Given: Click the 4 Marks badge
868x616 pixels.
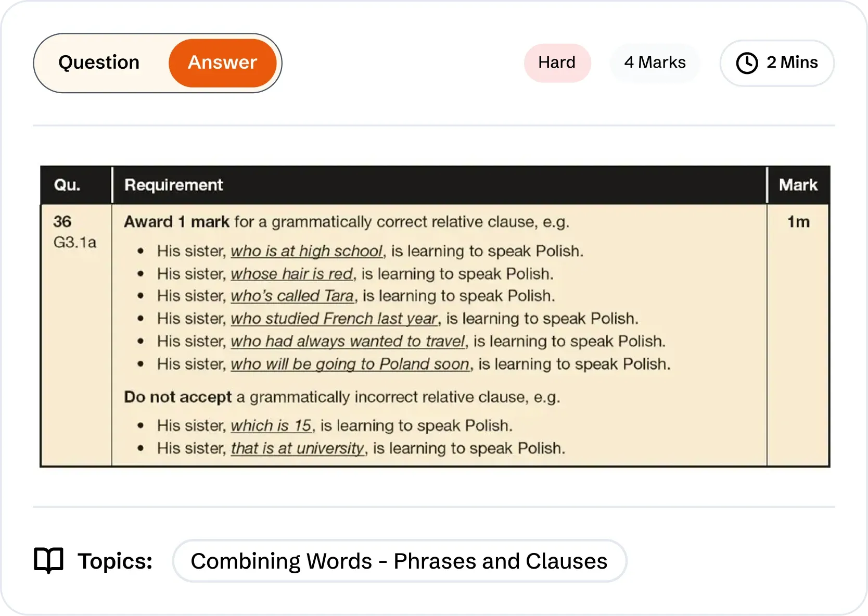Looking at the screenshot, I should coord(655,62).
